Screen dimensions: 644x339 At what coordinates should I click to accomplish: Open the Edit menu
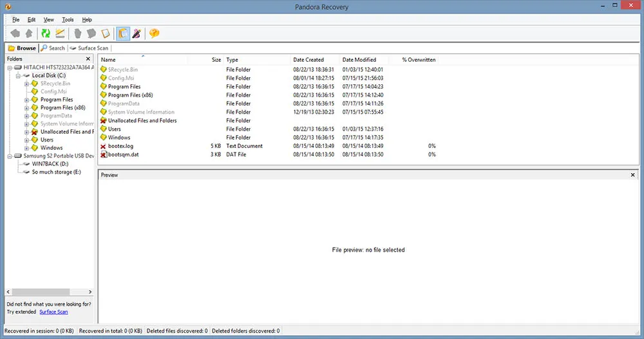[31, 20]
